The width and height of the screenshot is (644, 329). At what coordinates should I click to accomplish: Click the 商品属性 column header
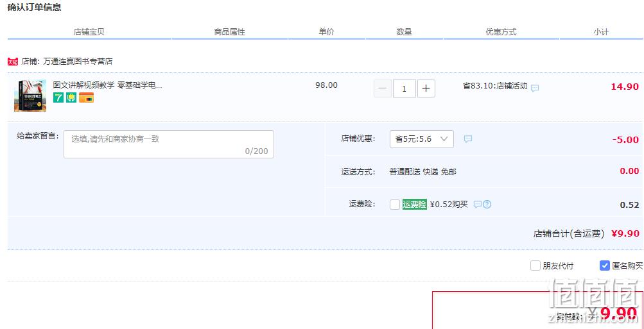(x=230, y=32)
